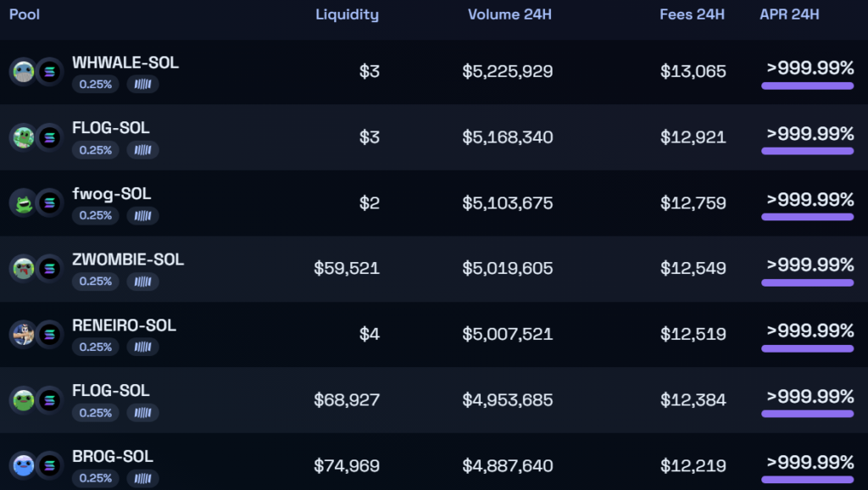Click the striped bars badge under BROG-SOL
Image resolution: width=868 pixels, height=490 pixels.
[142, 478]
